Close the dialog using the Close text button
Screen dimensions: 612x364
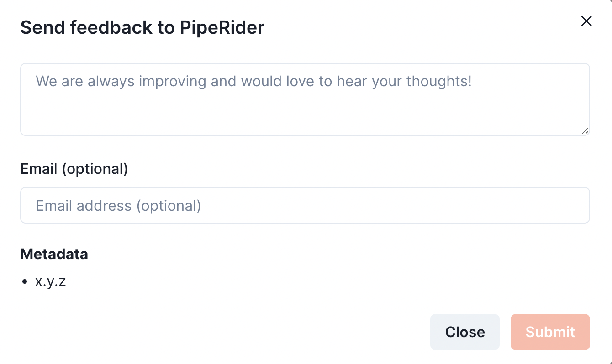(465, 332)
